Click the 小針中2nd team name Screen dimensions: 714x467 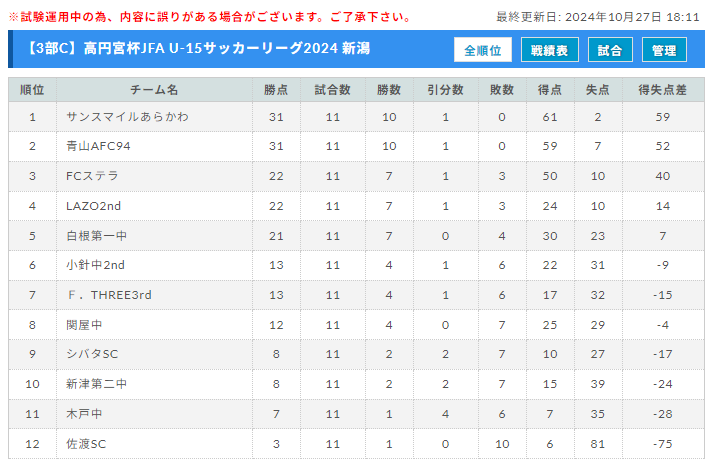[95, 265]
